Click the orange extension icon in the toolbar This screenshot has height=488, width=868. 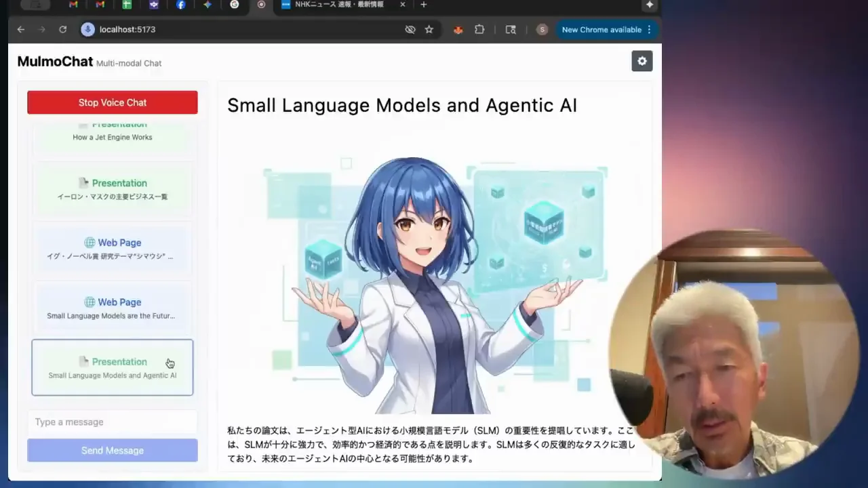458,29
